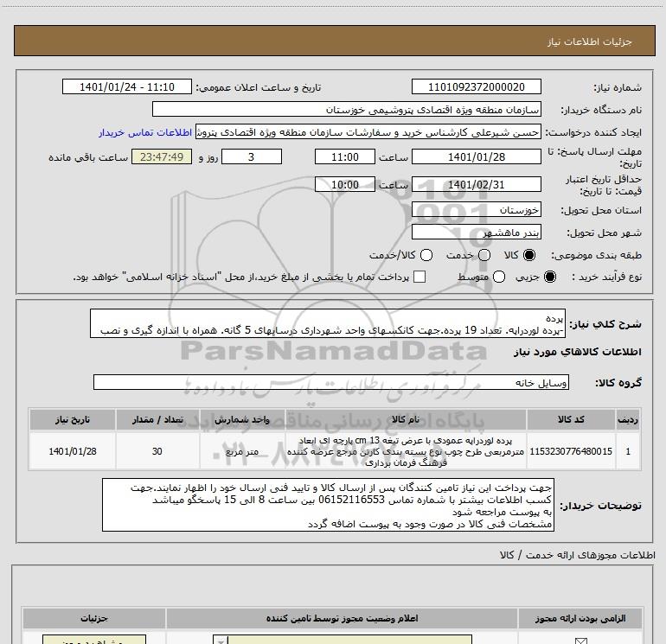Click the view permit button in details column
Screen dimensions: 666x644
(94, 640)
